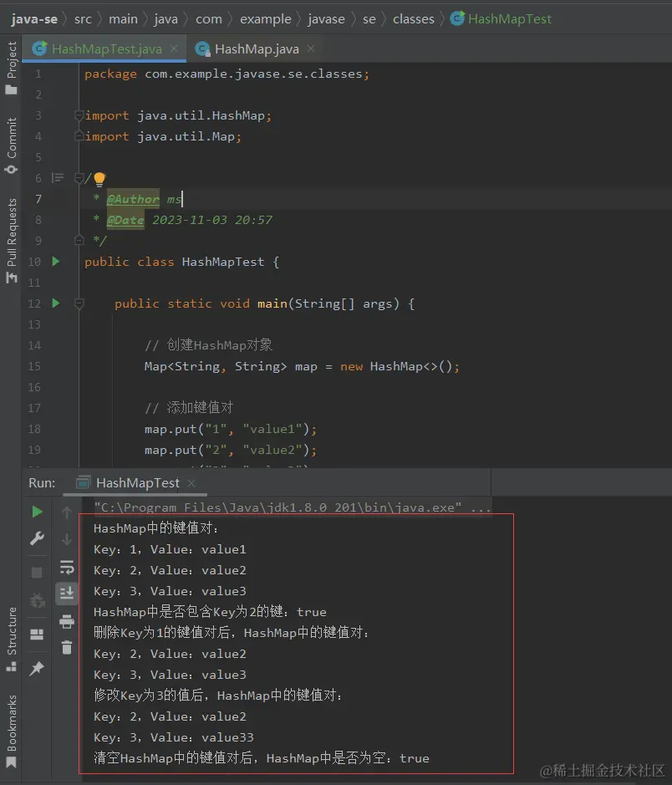672x785 pixels.
Task: Click 'import java.util.Map;' line
Action: coord(163,136)
